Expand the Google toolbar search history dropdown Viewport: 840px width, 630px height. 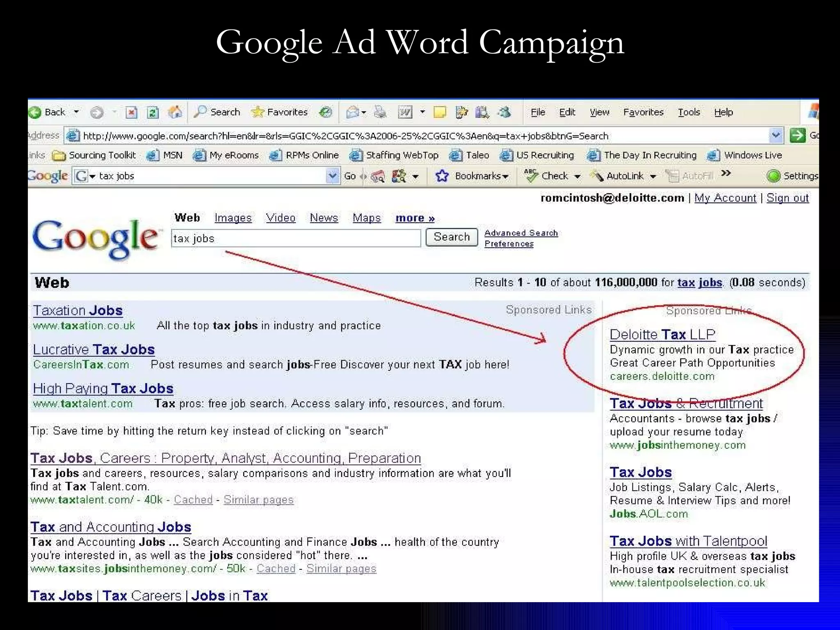[x=333, y=176]
